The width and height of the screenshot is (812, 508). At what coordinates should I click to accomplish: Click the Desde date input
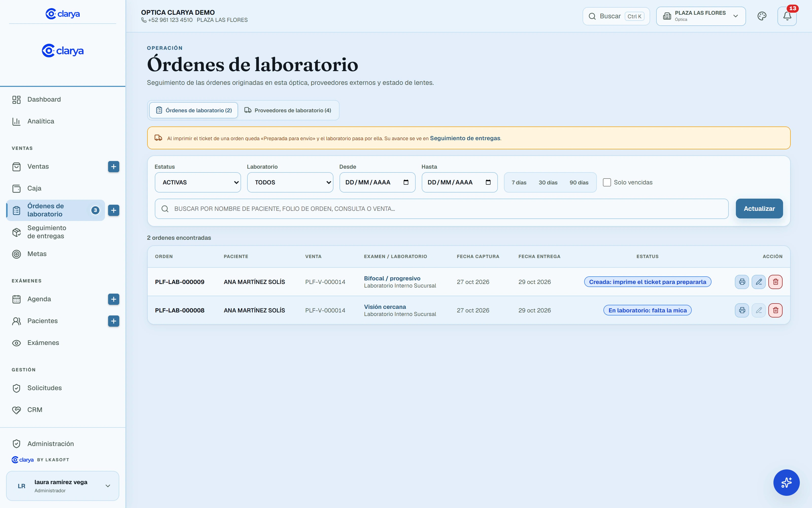click(378, 182)
